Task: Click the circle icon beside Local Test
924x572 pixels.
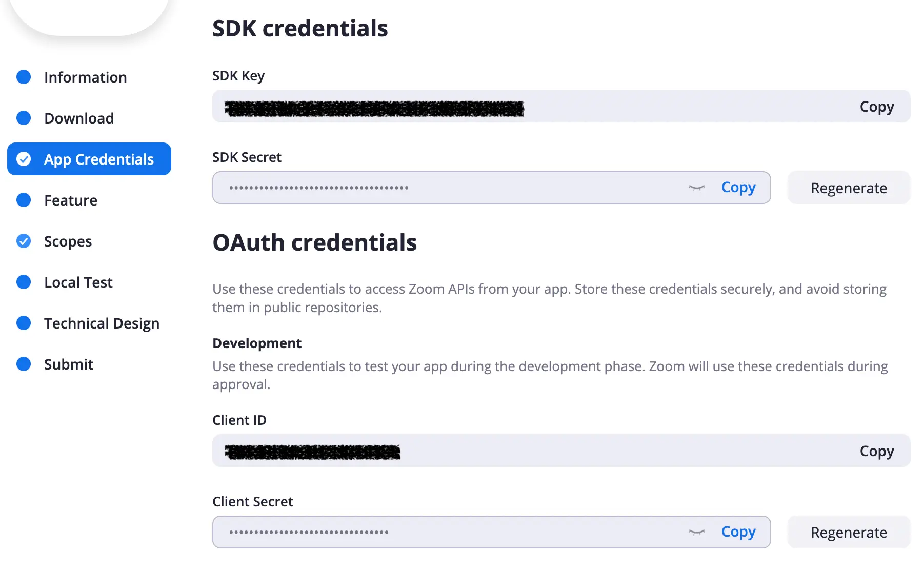Action: click(x=24, y=282)
